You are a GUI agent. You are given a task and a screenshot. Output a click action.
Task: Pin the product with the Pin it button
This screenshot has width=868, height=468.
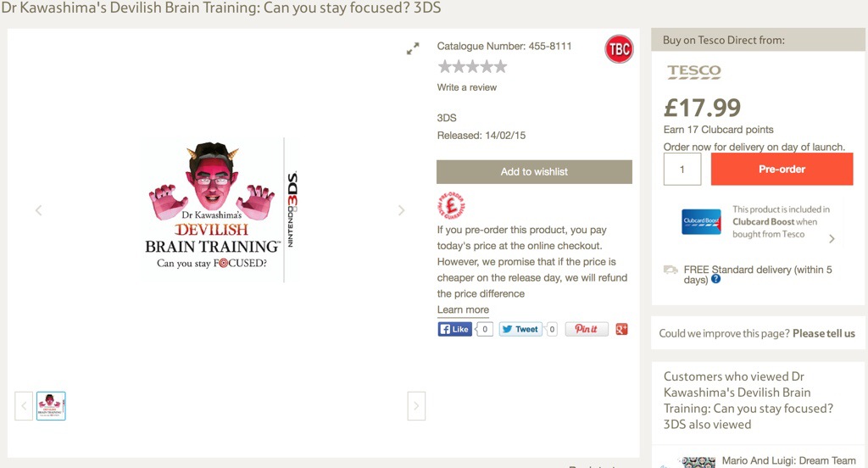click(587, 329)
